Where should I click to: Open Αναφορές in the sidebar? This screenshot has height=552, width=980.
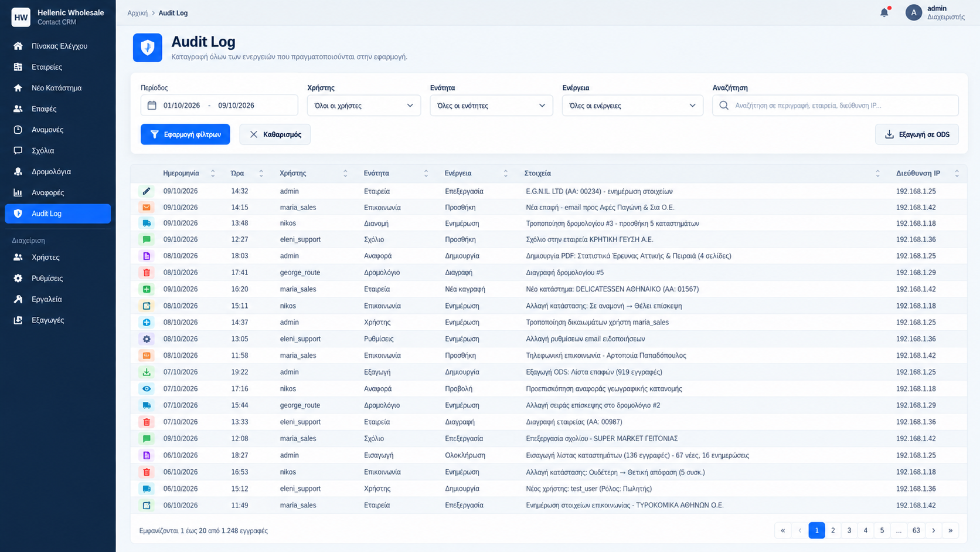[x=57, y=192]
